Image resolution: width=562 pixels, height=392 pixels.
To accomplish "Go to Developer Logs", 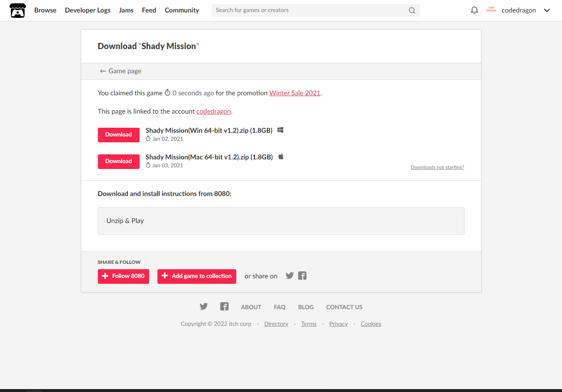I will coord(88,10).
